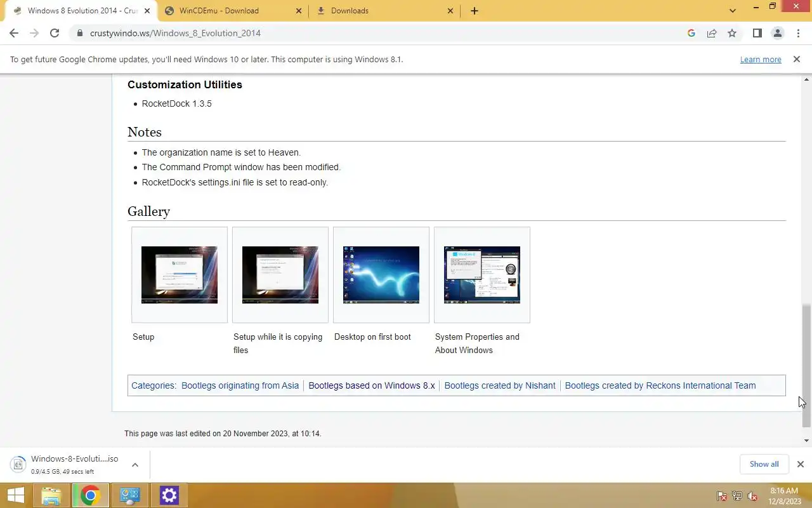Viewport: 812px width, 508px height.
Task: Click the Chrome icon in the taskbar
Action: tap(90, 495)
